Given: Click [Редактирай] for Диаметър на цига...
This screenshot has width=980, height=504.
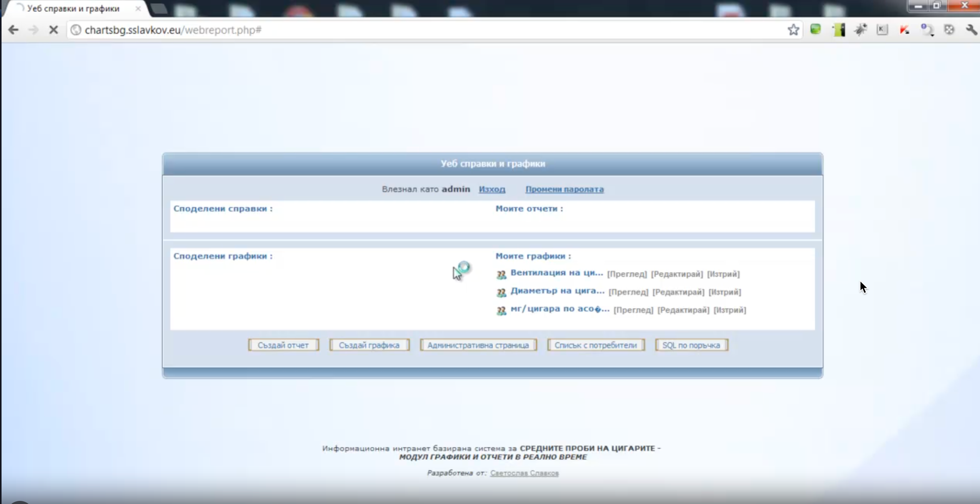Looking at the screenshot, I should (x=678, y=292).
